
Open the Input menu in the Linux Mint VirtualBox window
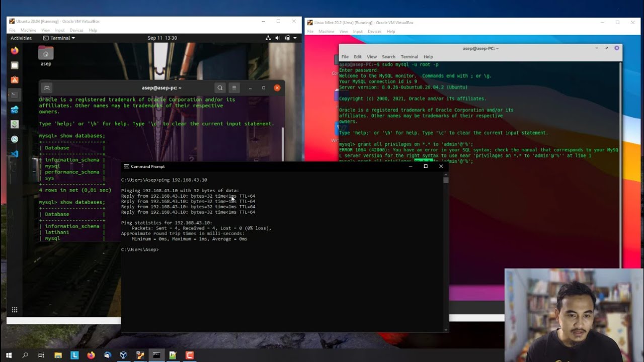pos(358,32)
